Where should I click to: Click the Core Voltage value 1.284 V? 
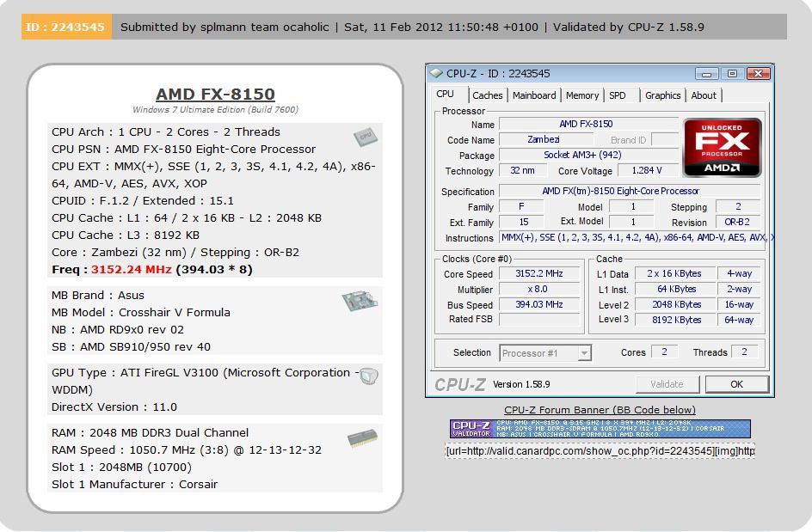tap(648, 171)
